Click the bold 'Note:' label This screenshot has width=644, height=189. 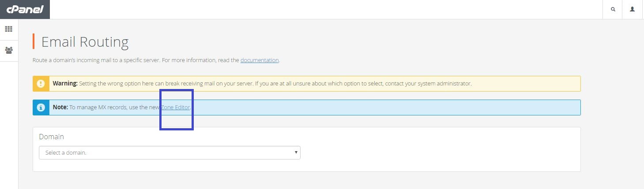coord(60,107)
